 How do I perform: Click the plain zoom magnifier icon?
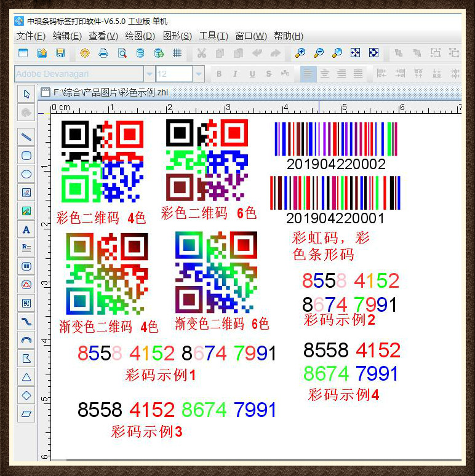337,53
